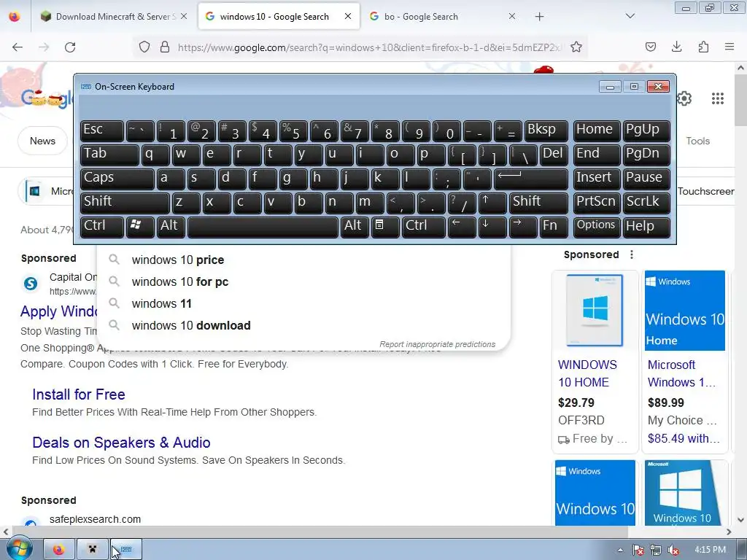Viewport: 747px width, 560px height.
Task: Click the Tab key on keyboard
Action: [109, 155]
